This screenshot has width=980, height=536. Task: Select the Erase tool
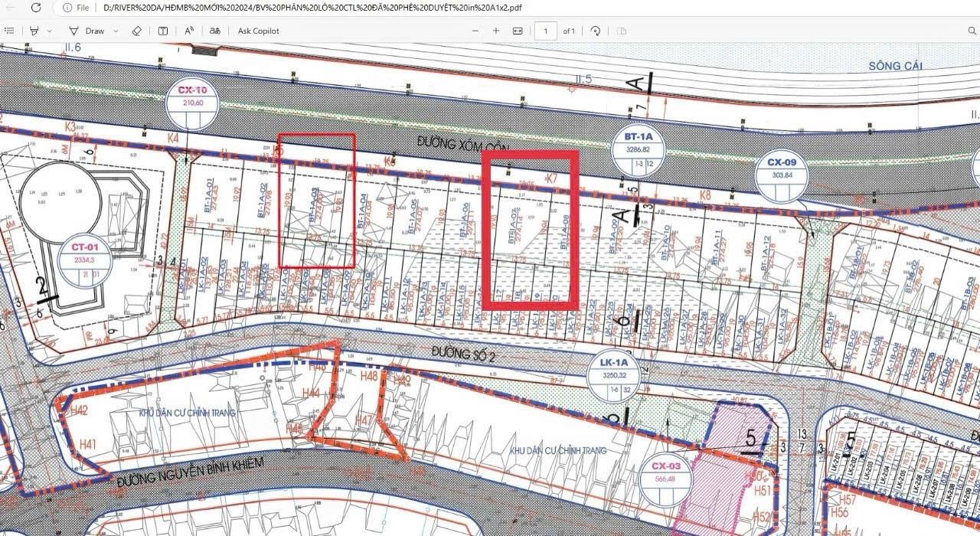137,31
